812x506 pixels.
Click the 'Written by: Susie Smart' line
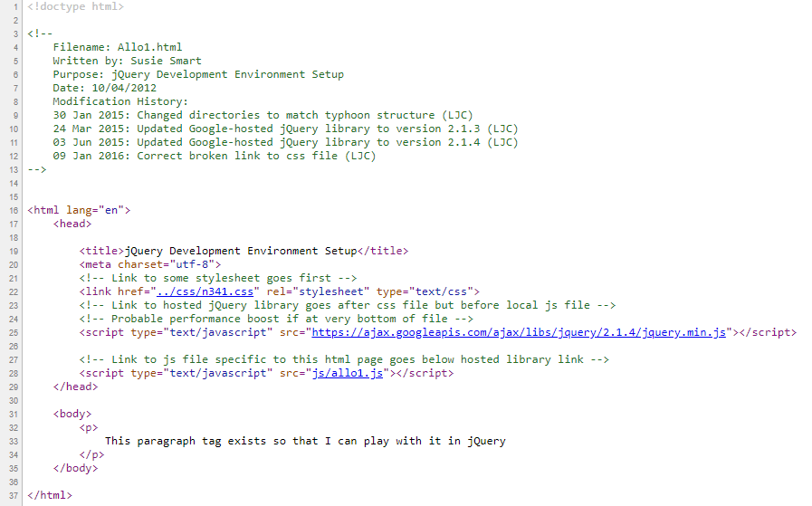coord(127,61)
